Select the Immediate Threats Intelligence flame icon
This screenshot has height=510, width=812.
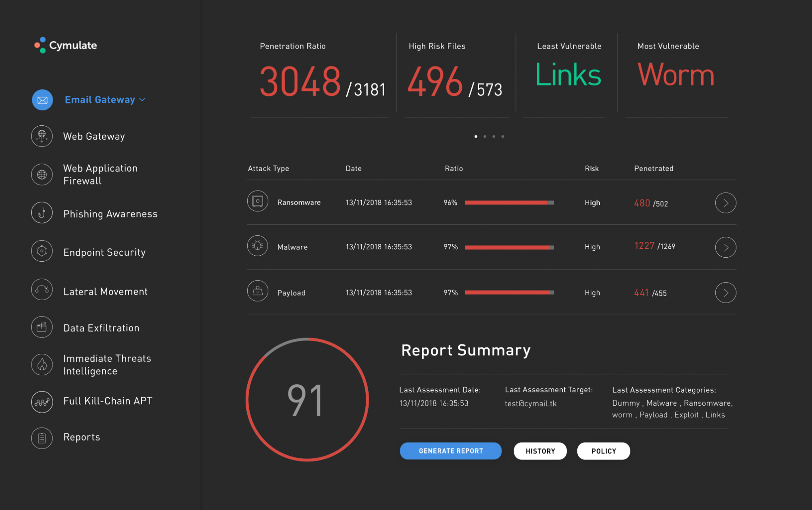pos(42,364)
